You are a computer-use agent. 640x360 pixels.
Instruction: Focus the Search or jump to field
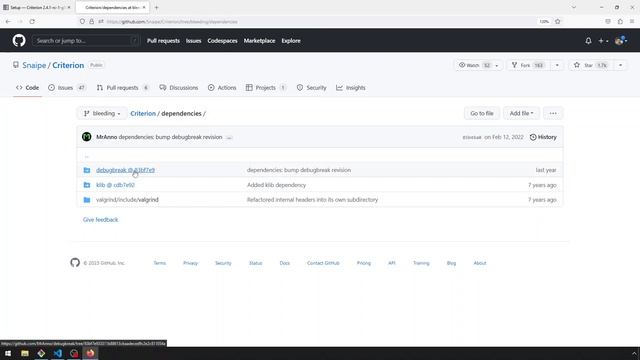click(86, 41)
